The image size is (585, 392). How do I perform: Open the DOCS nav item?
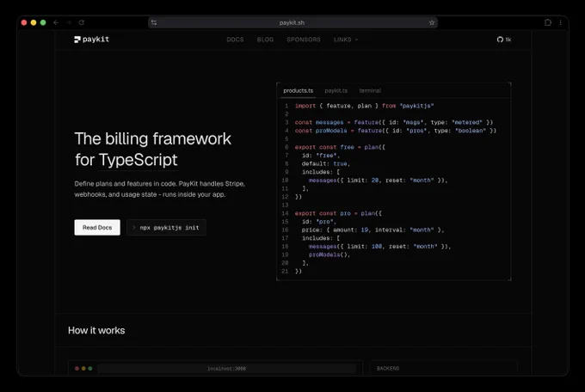coord(235,40)
